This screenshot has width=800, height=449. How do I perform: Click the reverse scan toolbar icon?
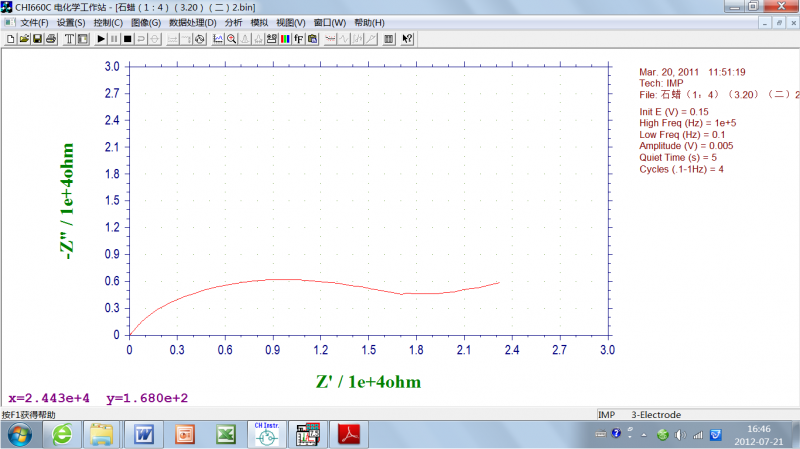tap(141, 39)
